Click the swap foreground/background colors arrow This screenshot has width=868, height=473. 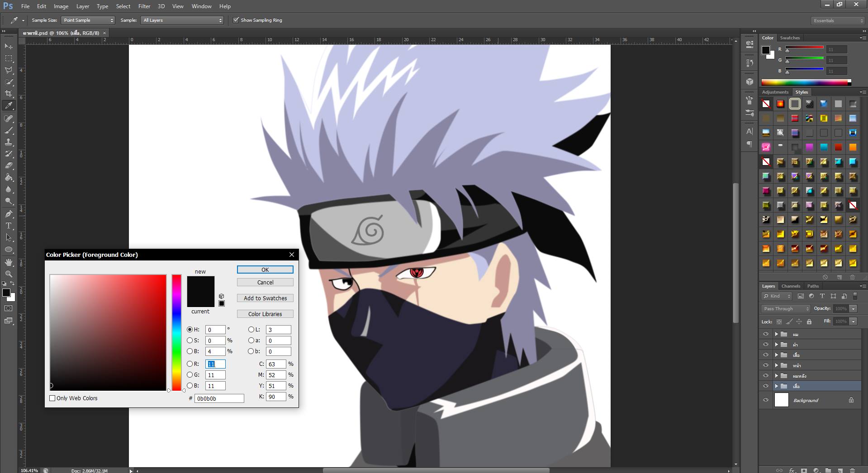13,284
